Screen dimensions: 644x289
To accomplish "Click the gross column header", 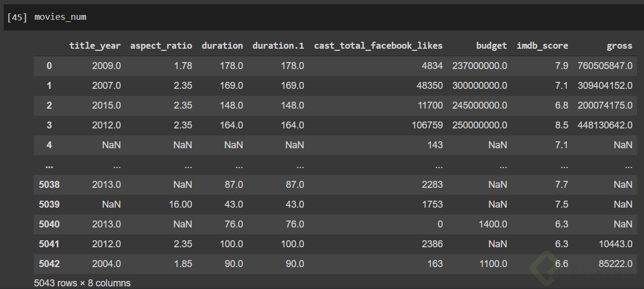I will click(619, 45).
